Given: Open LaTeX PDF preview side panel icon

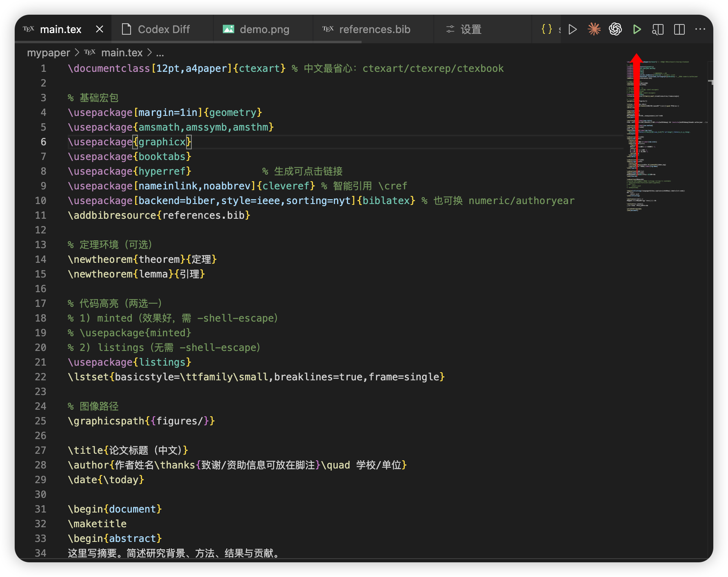Looking at the screenshot, I should point(658,29).
